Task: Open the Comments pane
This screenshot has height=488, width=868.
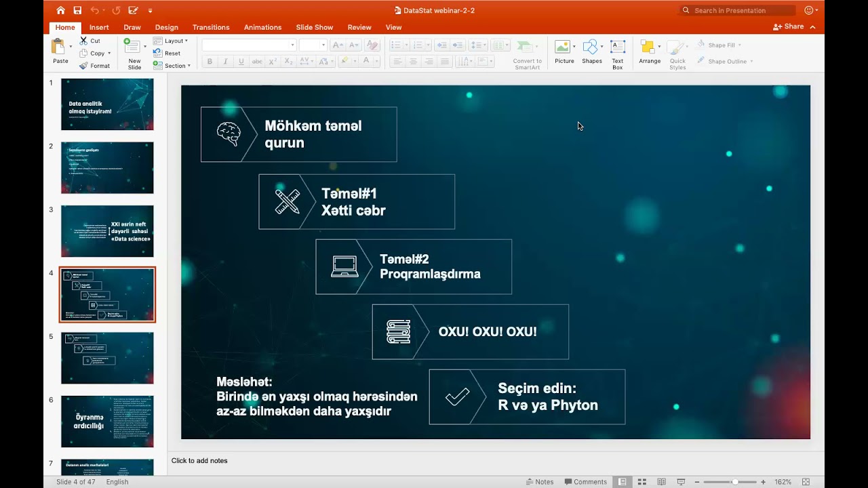Action: click(585, 482)
